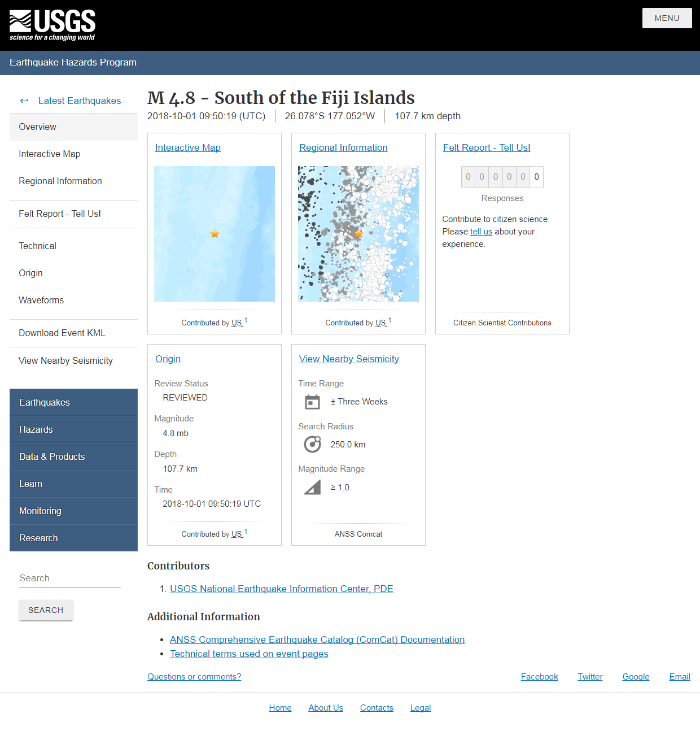700x731 pixels.
Task: Click the '250.0 km' search radius value
Action: [x=348, y=445]
